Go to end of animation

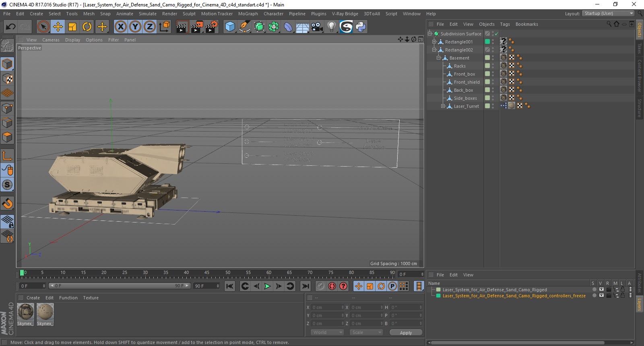point(305,286)
